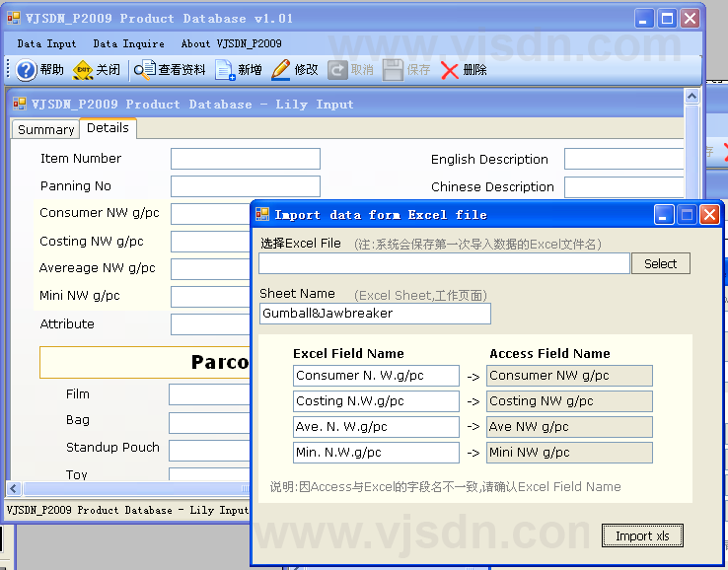Click Access field Mini NW g/pc box
Viewport: 728px width, 570px height.
tap(569, 452)
